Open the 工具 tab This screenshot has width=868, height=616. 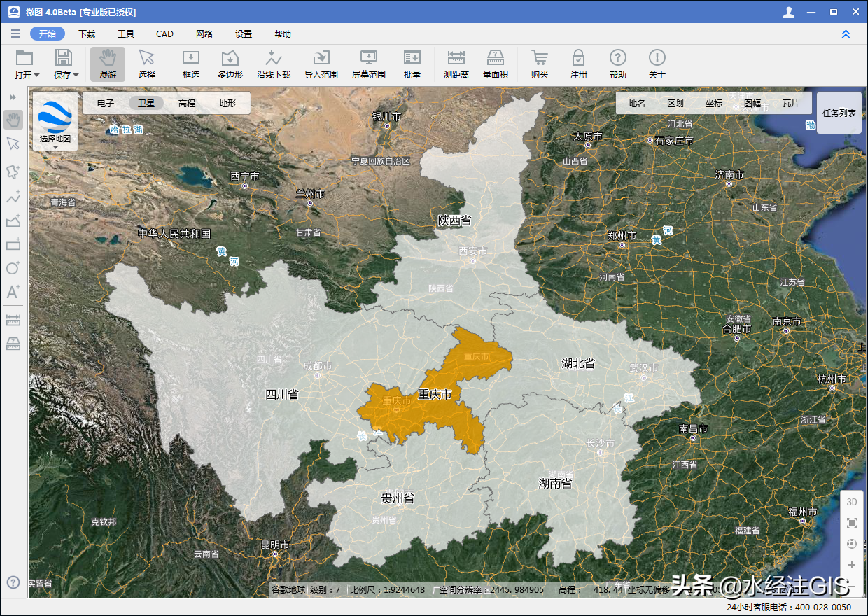(126, 34)
